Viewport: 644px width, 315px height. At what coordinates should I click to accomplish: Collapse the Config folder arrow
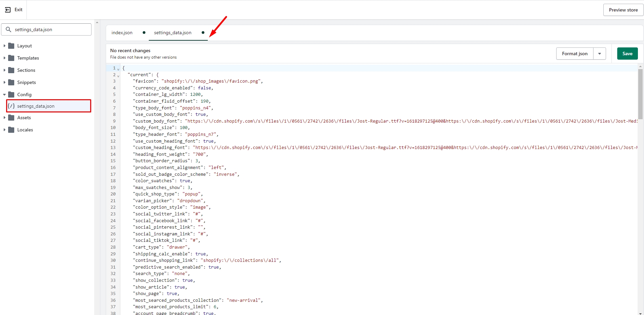coord(4,94)
